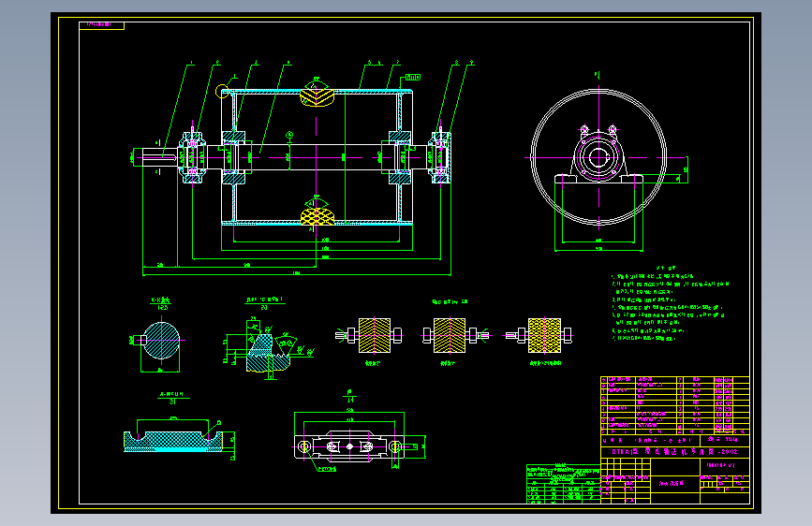
Task: Select the left bearing housing on the shaft
Action: (x=192, y=157)
